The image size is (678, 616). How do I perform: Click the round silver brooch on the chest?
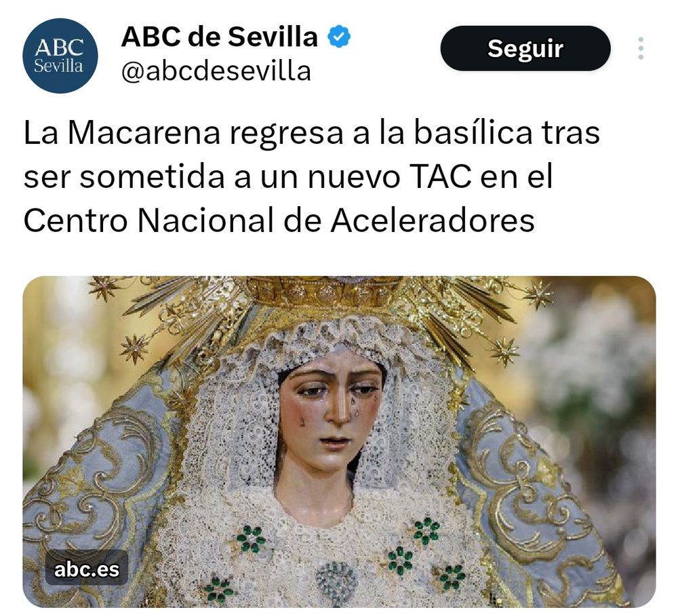[x=337, y=581]
